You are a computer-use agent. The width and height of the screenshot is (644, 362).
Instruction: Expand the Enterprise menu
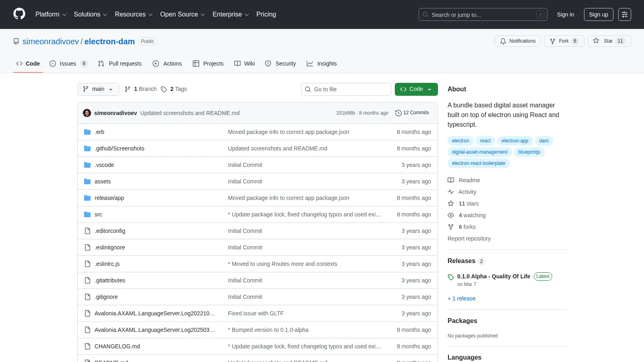click(x=231, y=14)
